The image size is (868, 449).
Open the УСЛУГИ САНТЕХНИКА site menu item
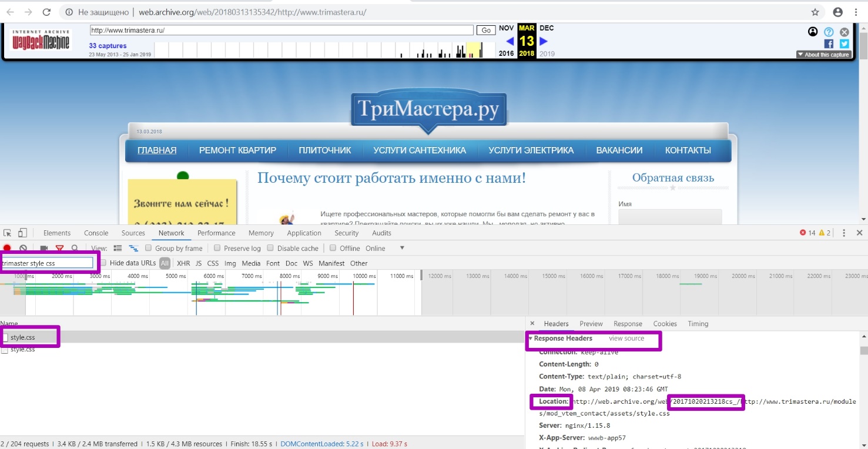[x=420, y=150]
